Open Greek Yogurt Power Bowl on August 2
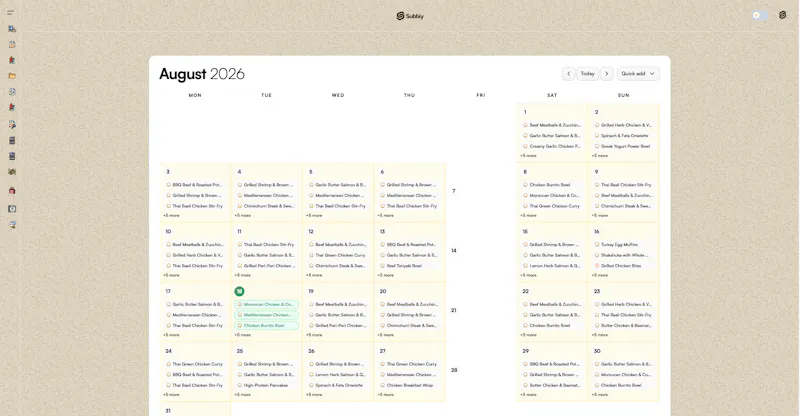 623,146
